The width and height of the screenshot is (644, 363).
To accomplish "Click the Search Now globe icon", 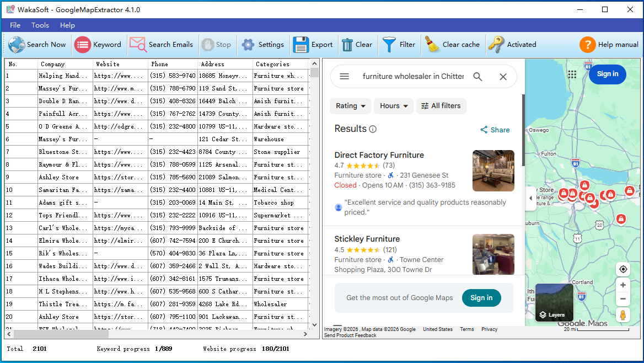I will click(x=17, y=45).
